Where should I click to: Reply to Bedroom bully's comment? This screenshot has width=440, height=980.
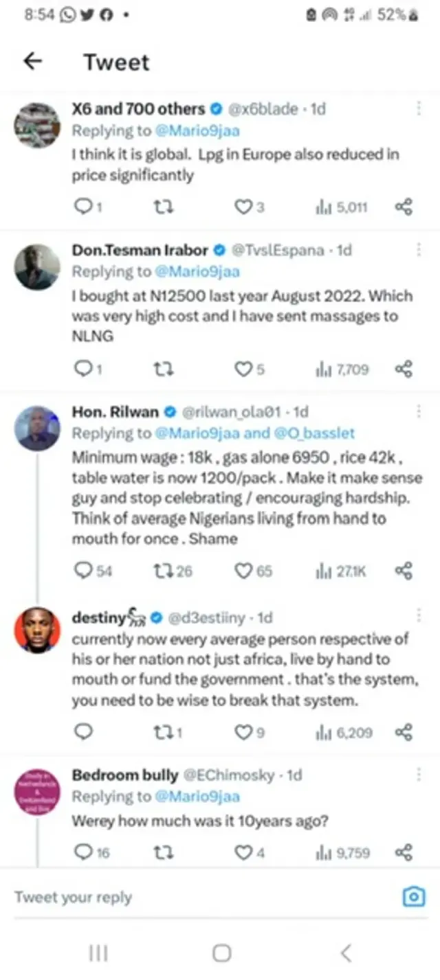84,853
